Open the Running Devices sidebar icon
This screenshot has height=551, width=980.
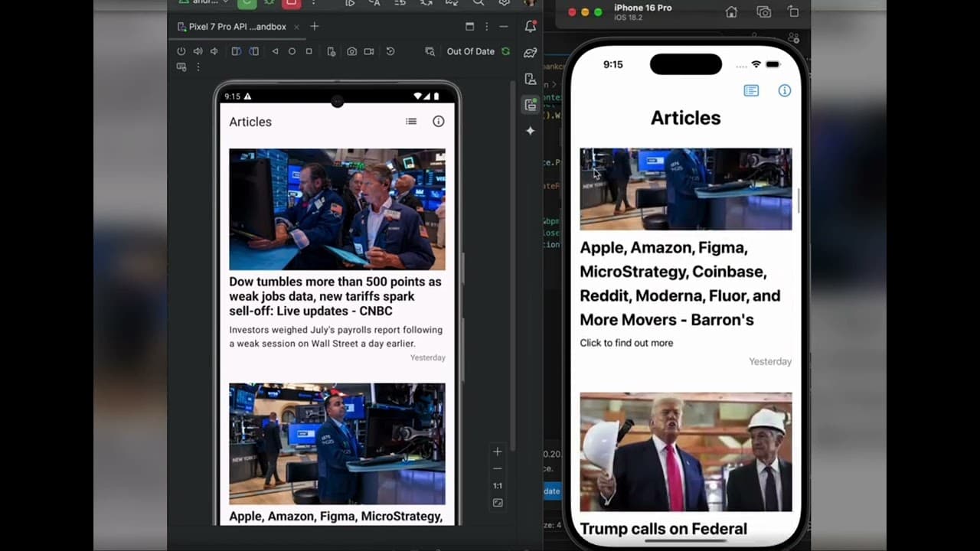point(530,105)
